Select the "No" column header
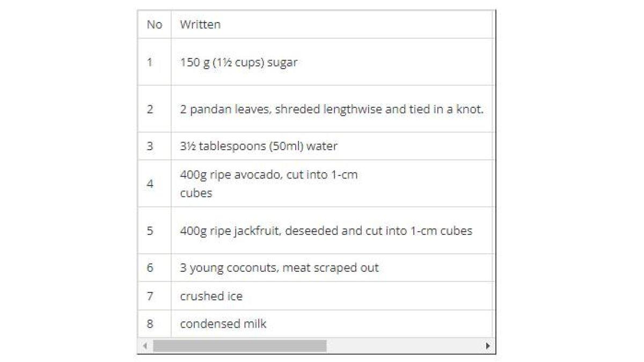 pyautogui.click(x=155, y=24)
